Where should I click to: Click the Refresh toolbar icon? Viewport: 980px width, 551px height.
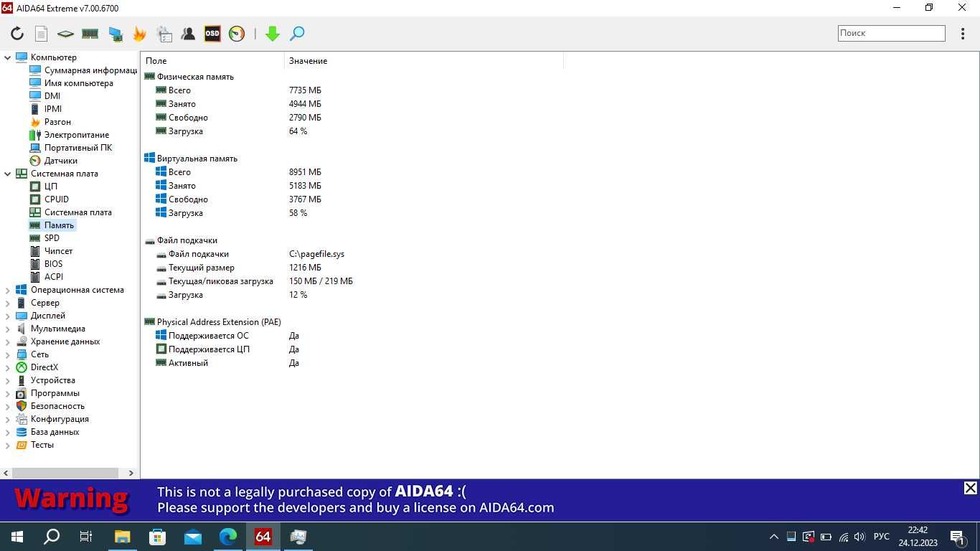click(17, 33)
